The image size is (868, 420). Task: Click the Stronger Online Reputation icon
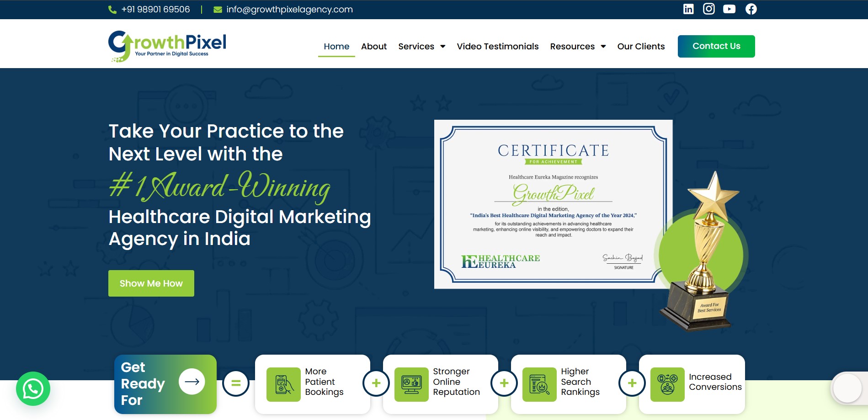point(411,384)
